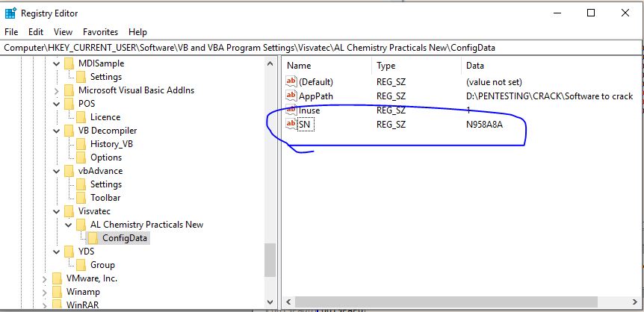The image size is (644, 312).
Task: Open the Favorites menu
Action: 100,31
